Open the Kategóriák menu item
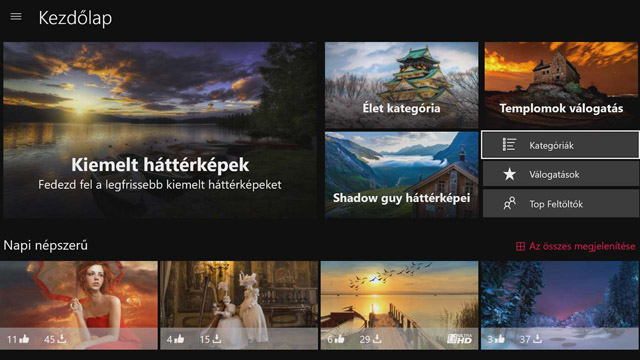 tap(560, 145)
